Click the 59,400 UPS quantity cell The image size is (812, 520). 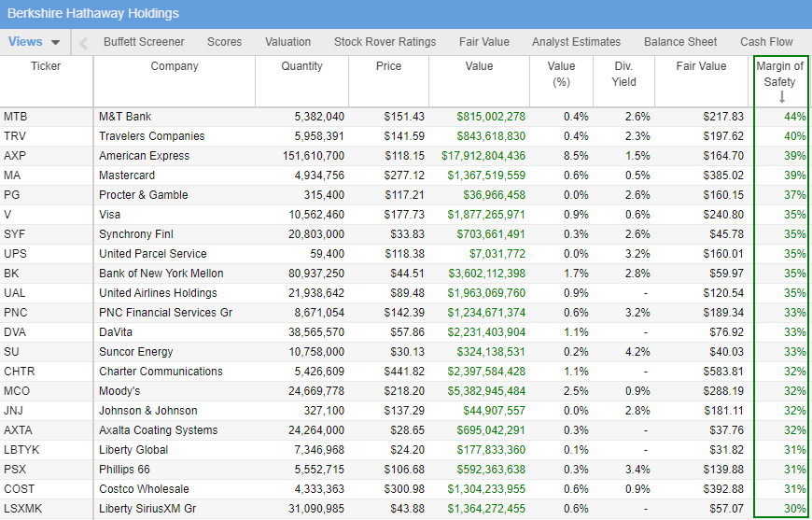[x=328, y=254]
